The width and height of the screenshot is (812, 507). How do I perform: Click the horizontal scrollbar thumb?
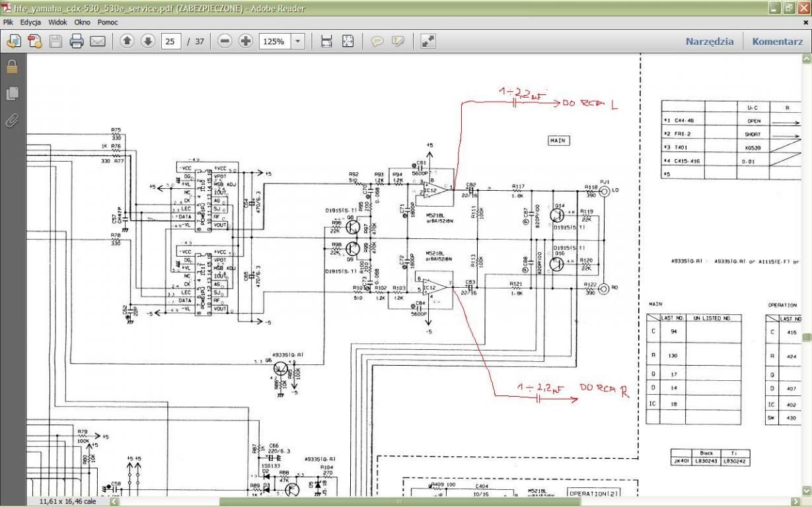(x=399, y=501)
